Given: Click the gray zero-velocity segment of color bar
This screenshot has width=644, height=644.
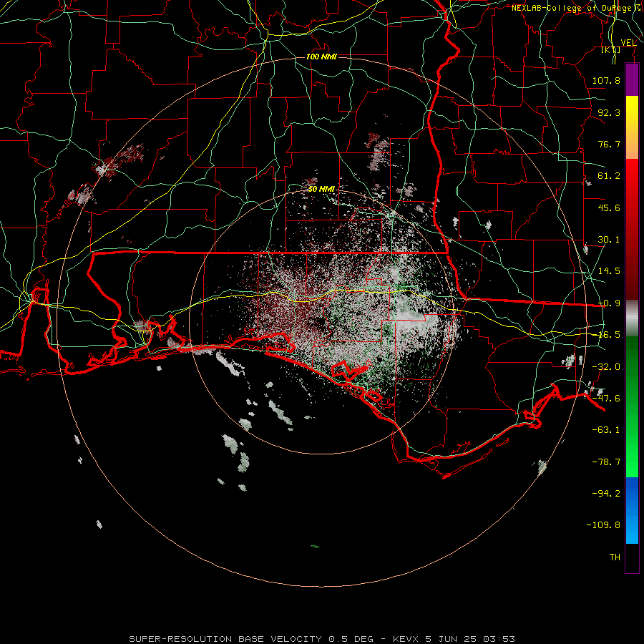Looking at the screenshot, I should (x=632, y=318).
